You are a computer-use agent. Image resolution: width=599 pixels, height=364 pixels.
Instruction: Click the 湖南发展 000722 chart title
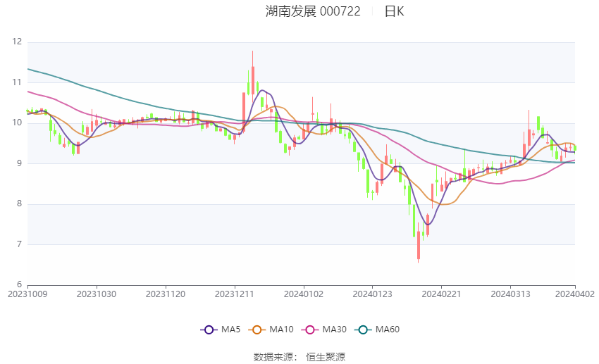coord(313,11)
